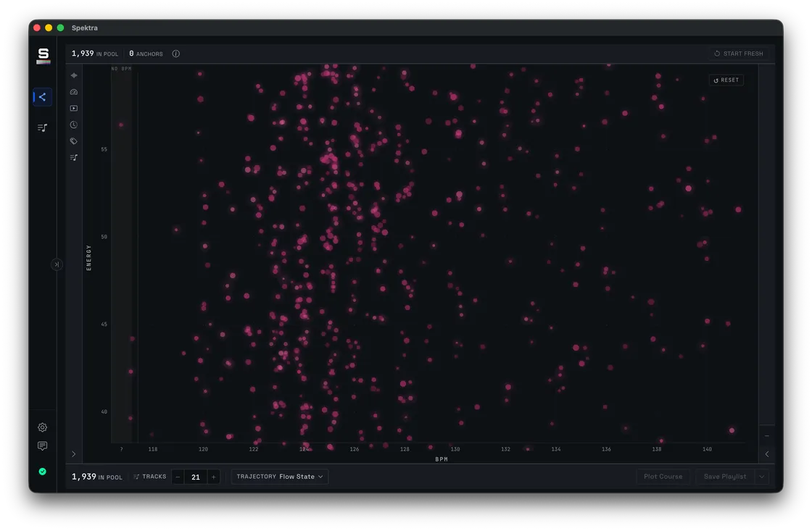Select the four-point star filter icon

(x=74, y=75)
